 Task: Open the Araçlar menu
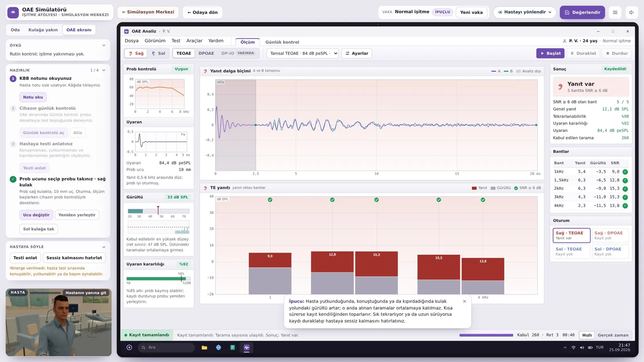click(x=194, y=41)
